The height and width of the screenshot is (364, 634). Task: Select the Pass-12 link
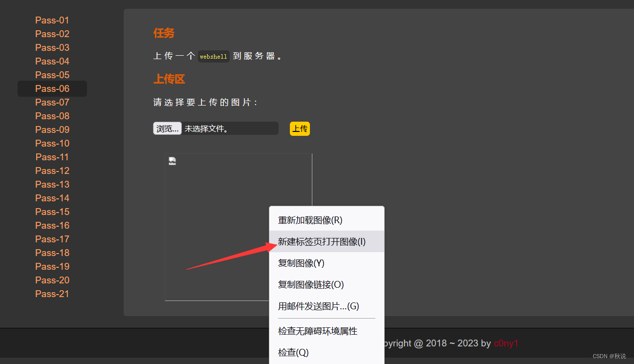(x=52, y=171)
